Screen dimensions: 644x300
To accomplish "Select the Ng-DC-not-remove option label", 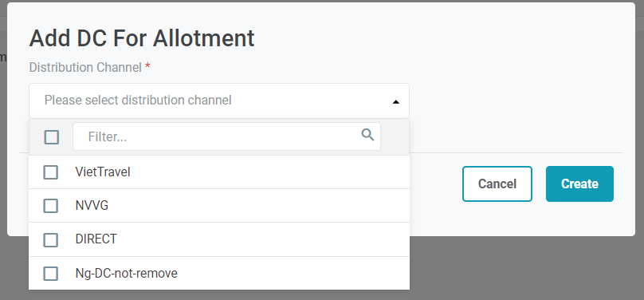I will 127,274.
